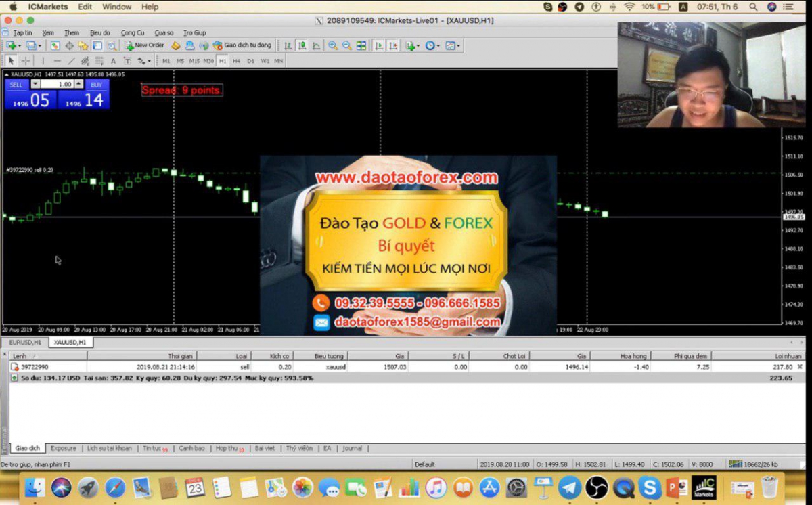Click the New Order toolbar button
The width and height of the screenshot is (812, 505).
(145, 45)
